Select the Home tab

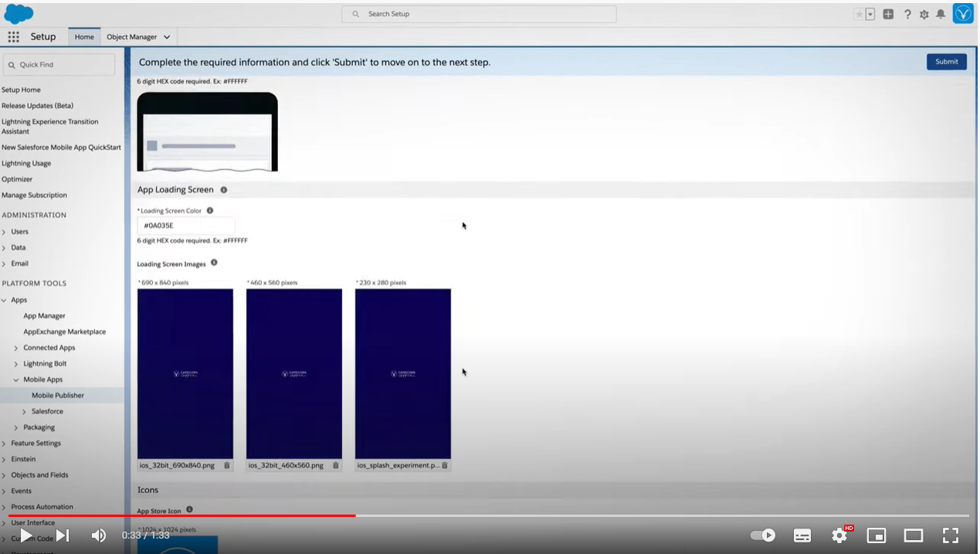tap(84, 37)
